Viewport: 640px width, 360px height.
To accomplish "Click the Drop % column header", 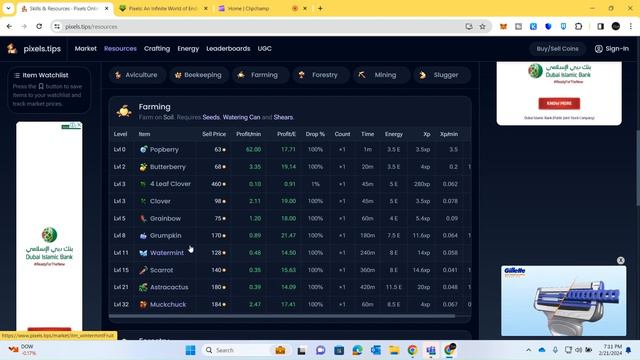I will click(315, 134).
